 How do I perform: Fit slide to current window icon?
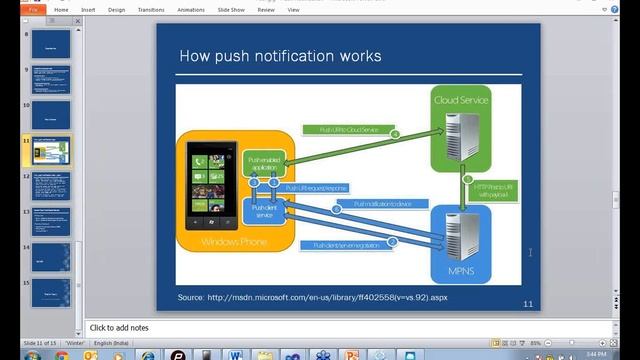tap(613, 343)
